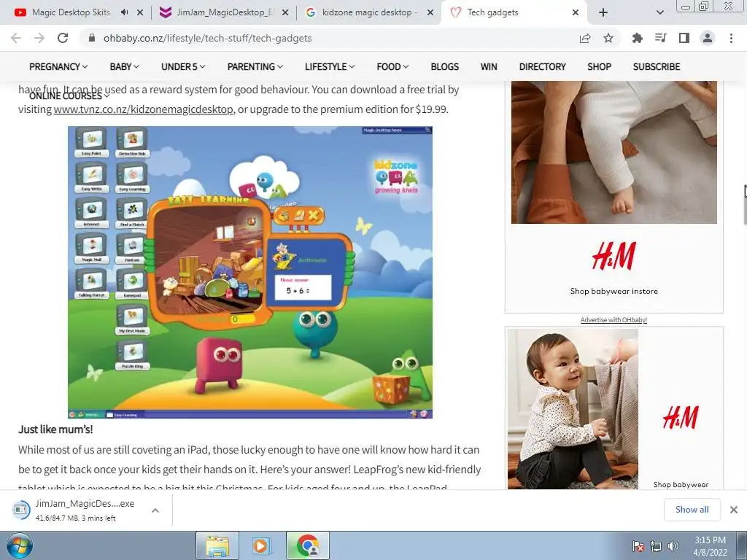
Task: Click the forward navigation arrow
Action: pos(39,38)
